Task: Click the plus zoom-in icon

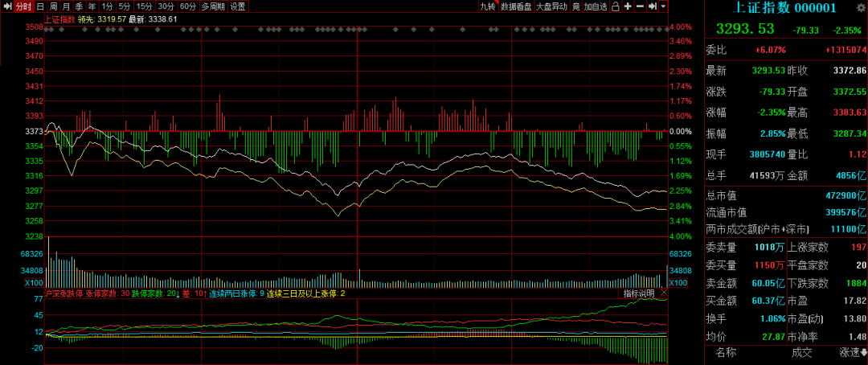Action: coord(627,6)
